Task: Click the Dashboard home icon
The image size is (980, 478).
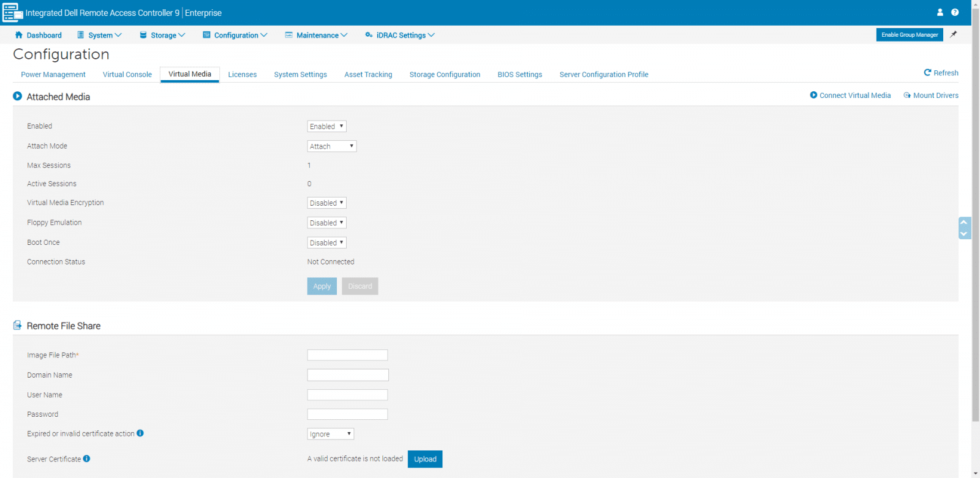Action: pyautogui.click(x=19, y=35)
